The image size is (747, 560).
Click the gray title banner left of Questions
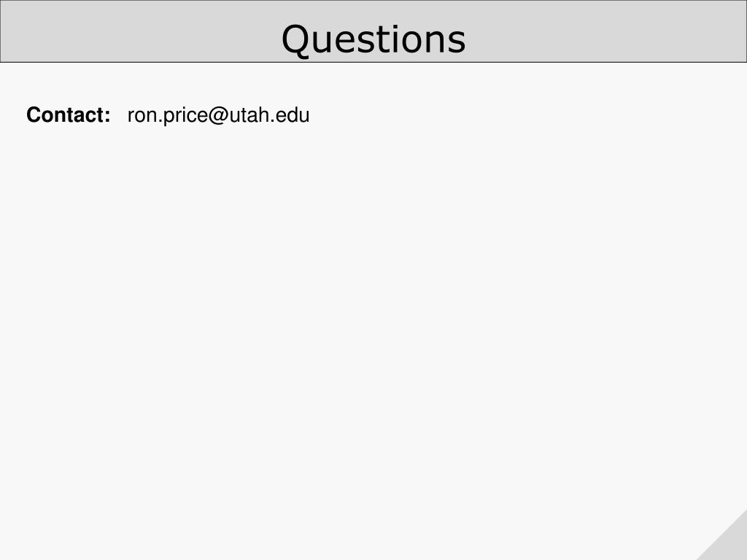141,31
